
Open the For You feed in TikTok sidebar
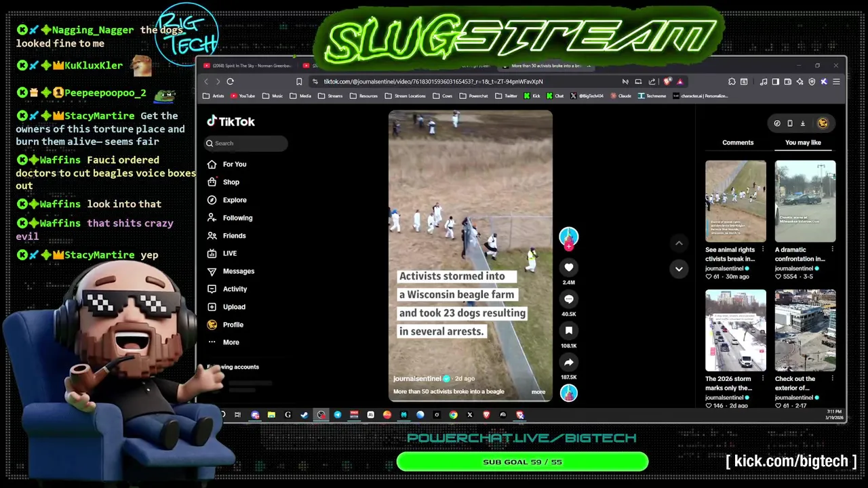click(x=226, y=164)
